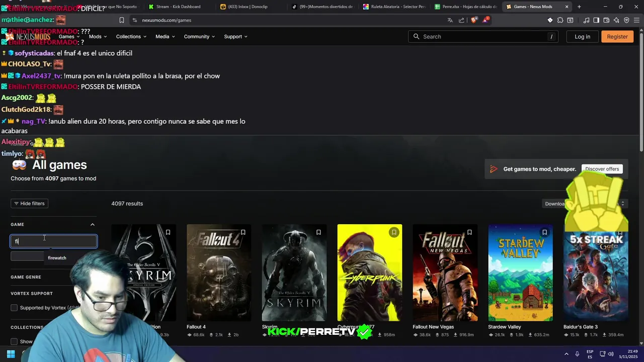Open the Cyberpunk 2077 cover thumbnail
Viewport: 644px width, 362px height.
point(369,273)
